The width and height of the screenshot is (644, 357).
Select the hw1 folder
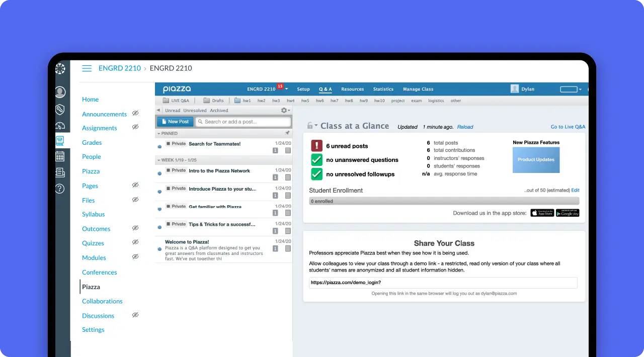tap(243, 101)
